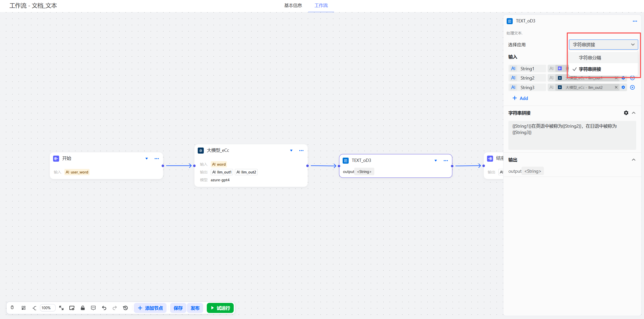644x319 pixels.
Task: Click the undo arrow icon
Action: point(104,308)
